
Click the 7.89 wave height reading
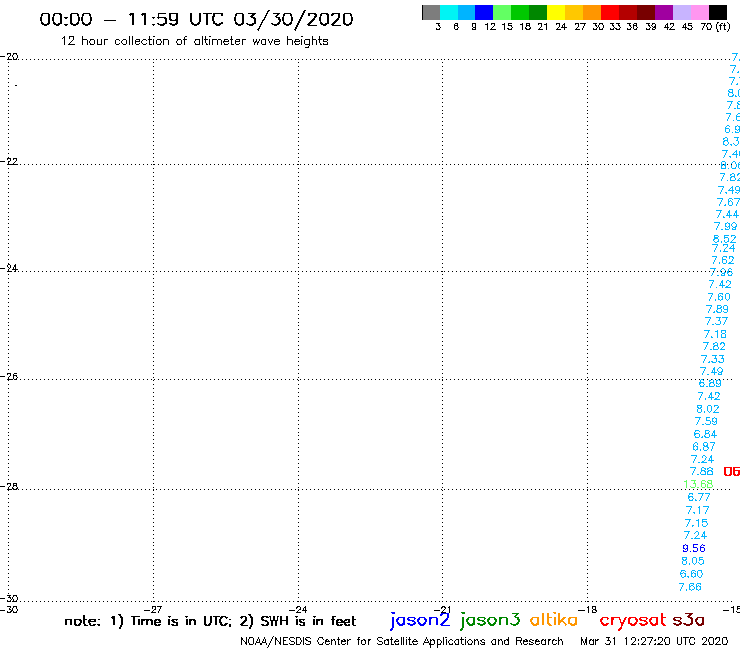click(x=717, y=309)
